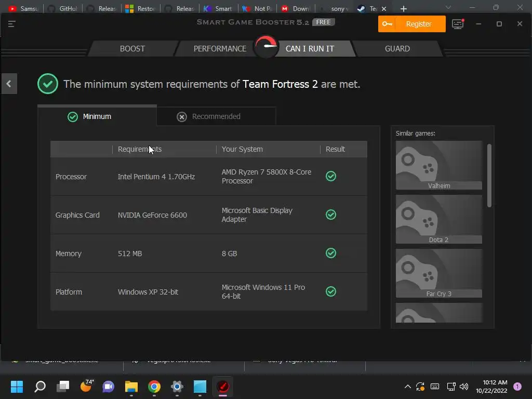Image resolution: width=532 pixels, height=399 pixels.
Task: Switch to the BOOST tab
Action: [x=132, y=48]
